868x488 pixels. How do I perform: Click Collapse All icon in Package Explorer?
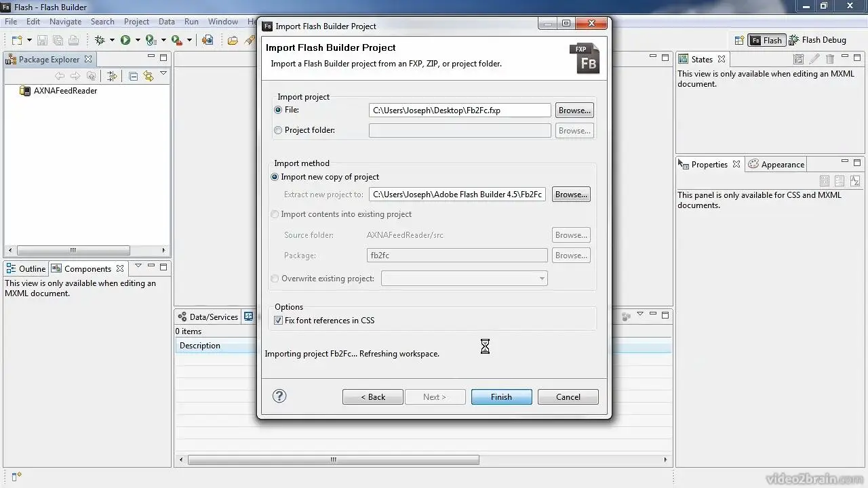coord(133,77)
